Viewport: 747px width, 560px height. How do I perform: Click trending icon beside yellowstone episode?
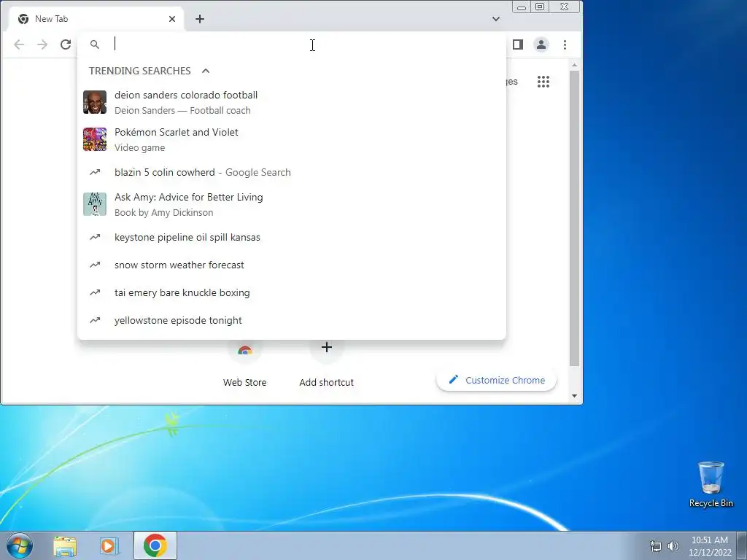coord(95,320)
